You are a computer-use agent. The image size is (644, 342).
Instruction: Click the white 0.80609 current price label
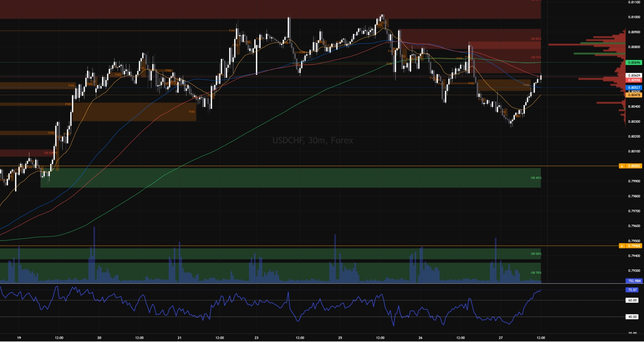[634, 75]
